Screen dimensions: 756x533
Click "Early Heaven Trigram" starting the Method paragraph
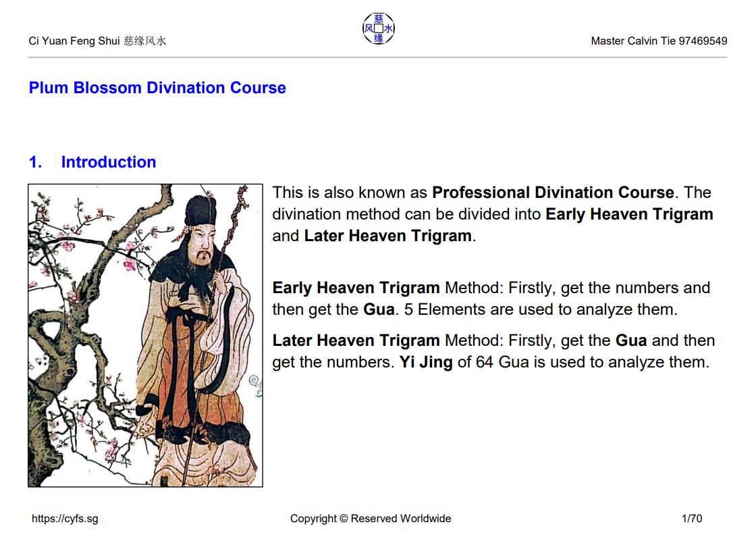pyautogui.click(x=356, y=288)
